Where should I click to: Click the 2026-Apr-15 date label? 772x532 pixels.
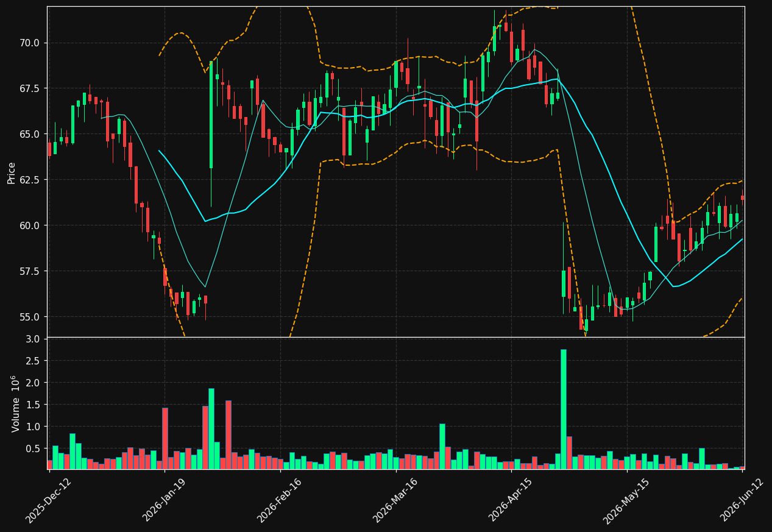[511, 500]
